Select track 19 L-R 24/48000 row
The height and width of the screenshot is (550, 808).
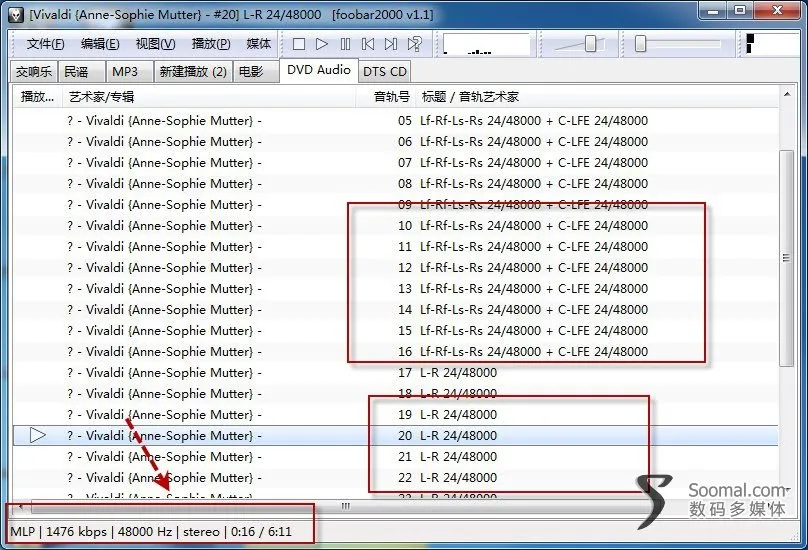396,415
